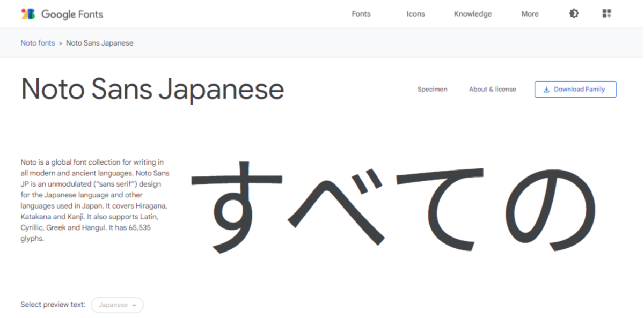Open the Fonts menu item
The height and width of the screenshot is (318, 644).
point(361,14)
